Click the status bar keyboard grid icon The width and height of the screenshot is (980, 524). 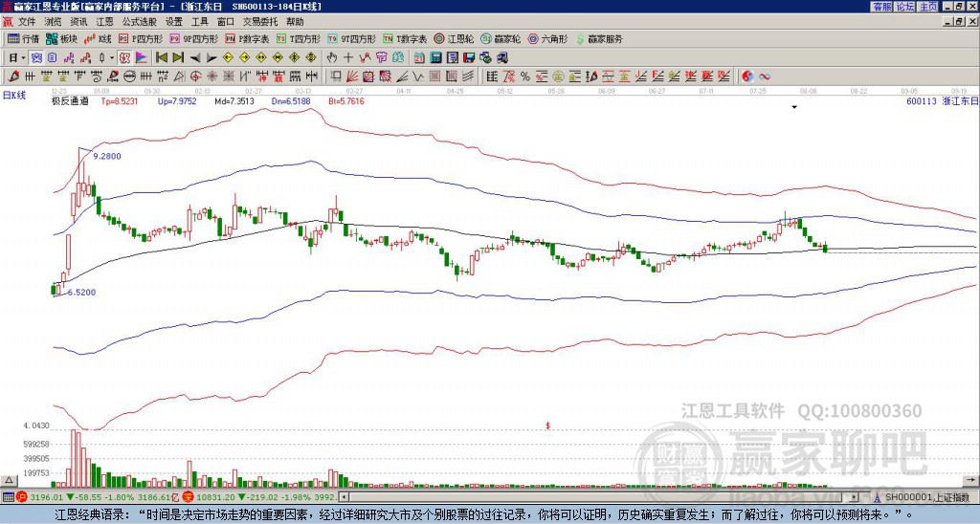[8, 497]
